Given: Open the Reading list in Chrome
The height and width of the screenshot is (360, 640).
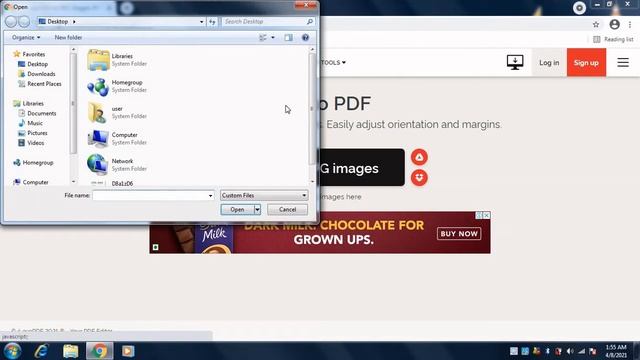Looking at the screenshot, I should tap(613, 39).
